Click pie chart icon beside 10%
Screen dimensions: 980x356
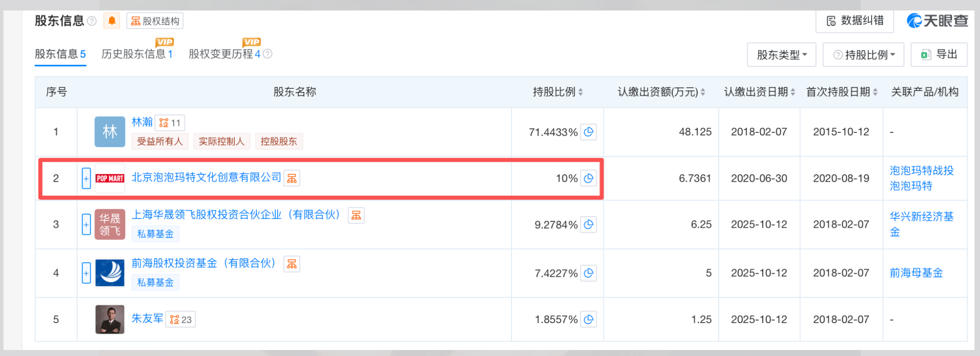[588, 178]
